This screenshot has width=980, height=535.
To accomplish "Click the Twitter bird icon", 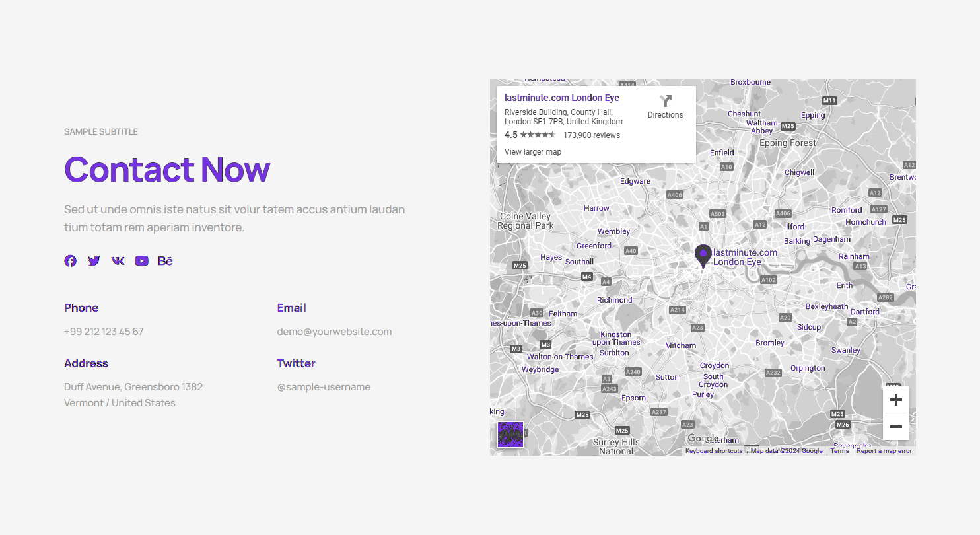I will [x=94, y=261].
